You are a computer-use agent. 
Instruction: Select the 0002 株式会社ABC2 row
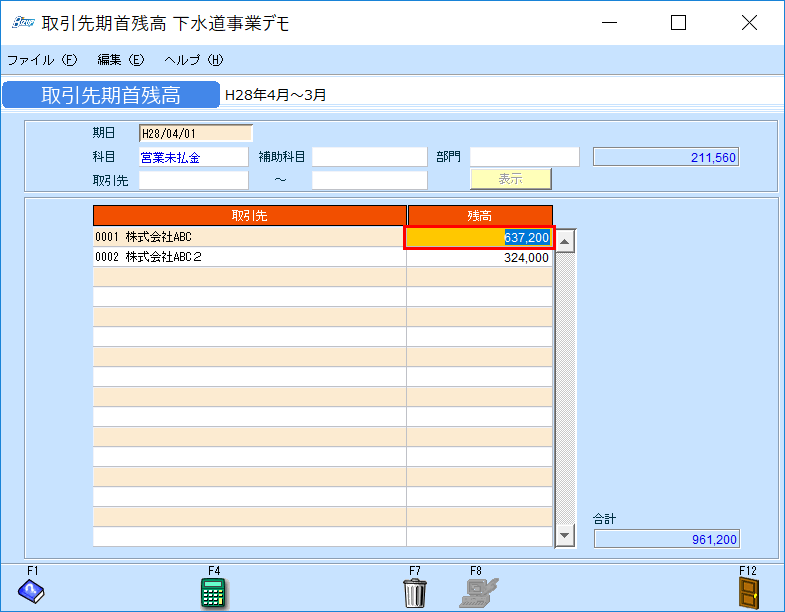tap(249, 257)
